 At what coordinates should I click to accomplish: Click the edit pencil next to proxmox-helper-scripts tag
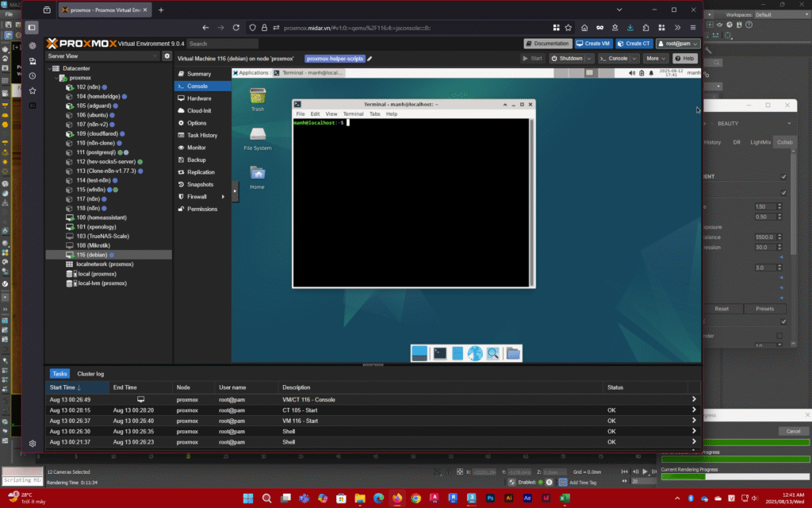(370, 59)
